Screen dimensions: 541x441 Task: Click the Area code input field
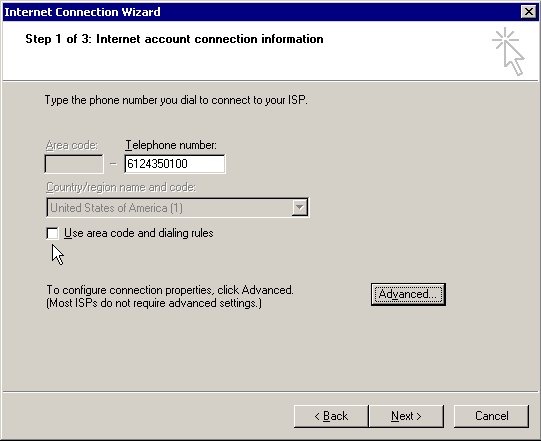74,164
